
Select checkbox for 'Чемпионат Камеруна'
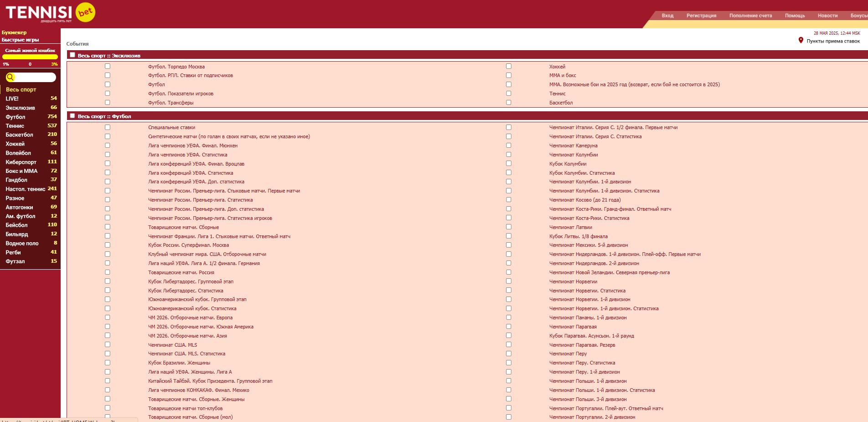coord(509,146)
